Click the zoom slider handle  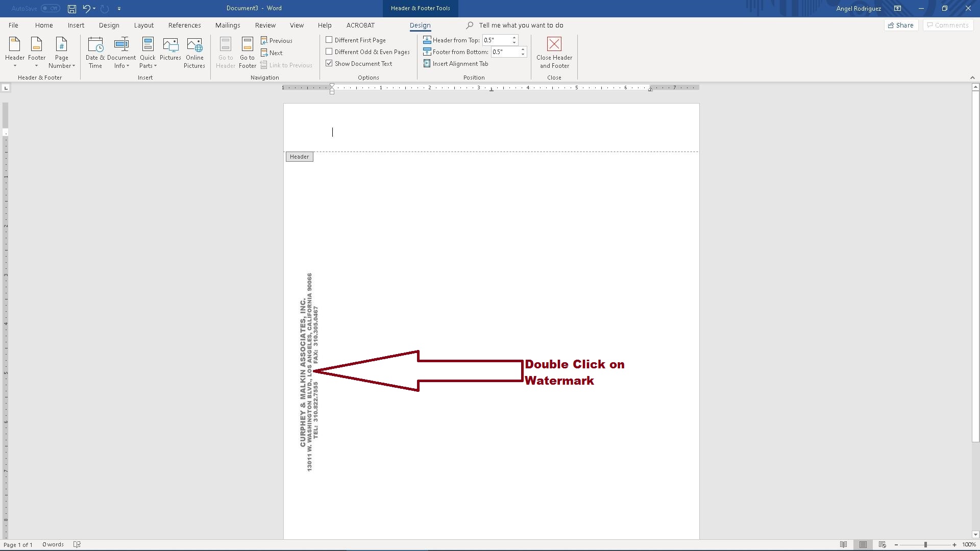click(x=925, y=544)
